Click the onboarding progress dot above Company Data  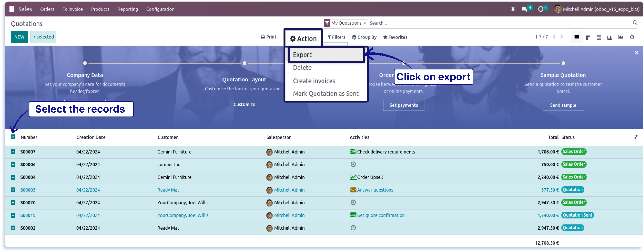coord(85,63)
